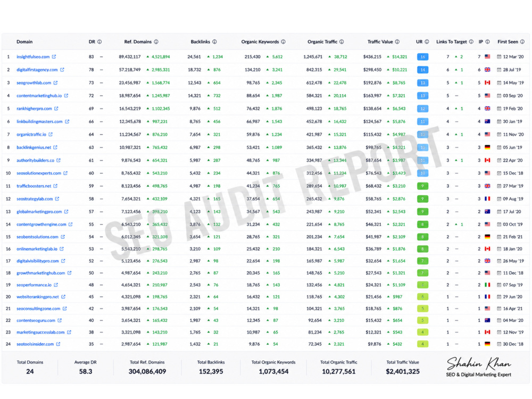Click the US flag in insightfulseo.com row
Screen dimensions: 532x399
point(487,57)
